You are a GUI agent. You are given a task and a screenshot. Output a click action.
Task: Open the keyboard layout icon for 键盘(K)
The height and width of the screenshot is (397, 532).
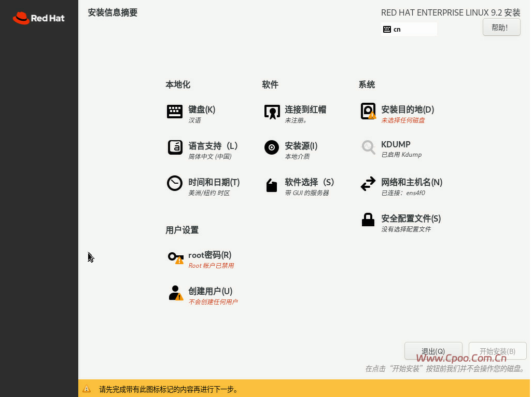click(175, 112)
